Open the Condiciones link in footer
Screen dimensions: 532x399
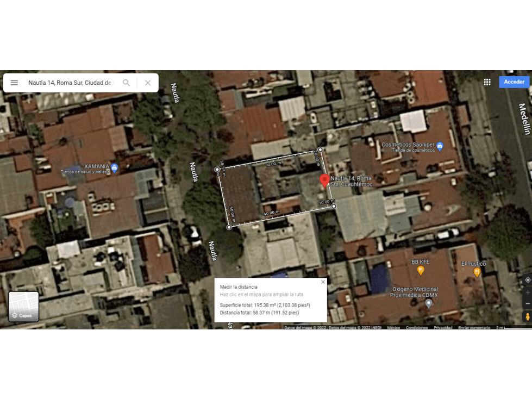tap(417, 327)
